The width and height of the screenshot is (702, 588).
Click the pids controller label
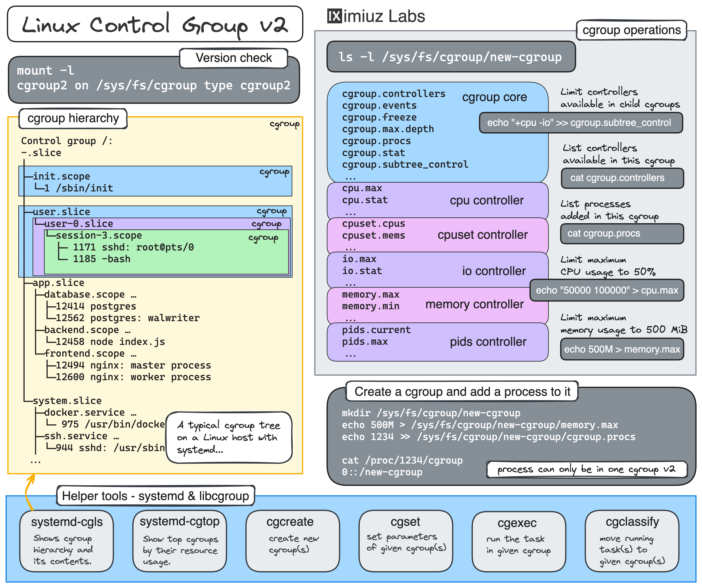pyautogui.click(x=488, y=342)
